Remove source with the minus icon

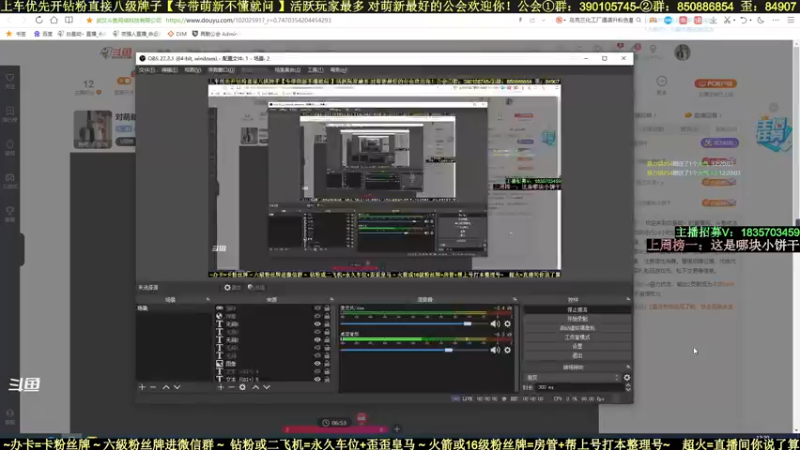(231, 387)
